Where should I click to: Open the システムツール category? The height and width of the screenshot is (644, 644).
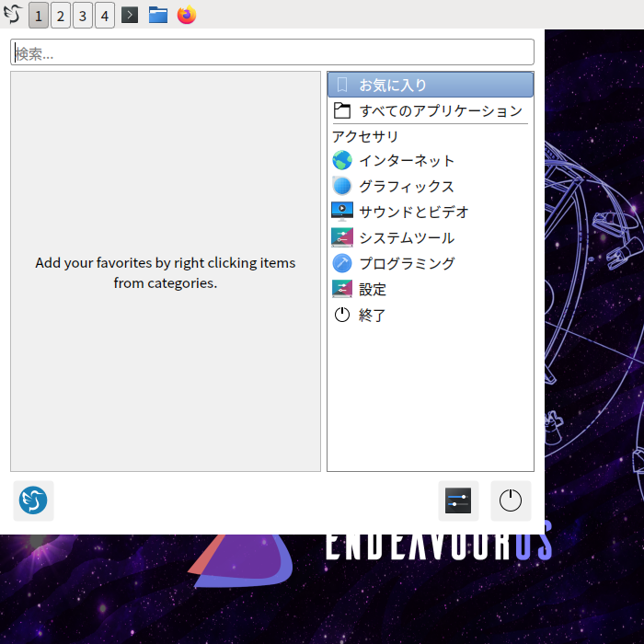point(431,237)
